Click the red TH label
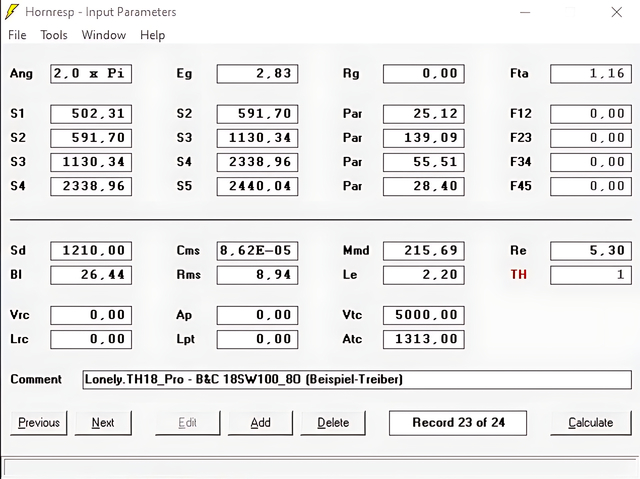Viewport: 640px width, 479px height. click(519, 274)
